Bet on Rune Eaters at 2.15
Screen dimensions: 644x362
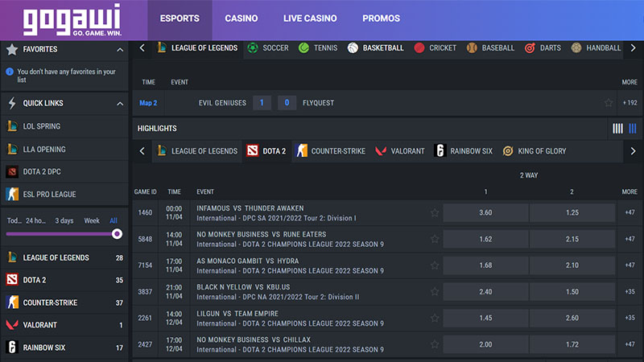coord(572,239)
